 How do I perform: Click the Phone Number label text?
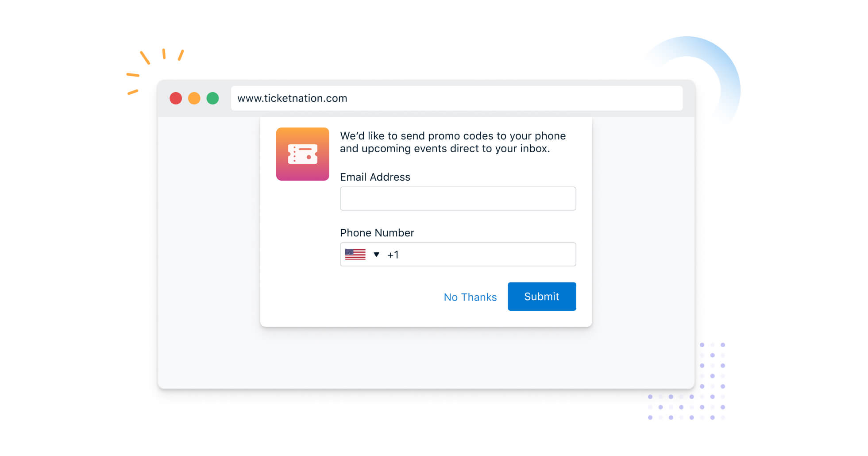[x=377, y=233]
